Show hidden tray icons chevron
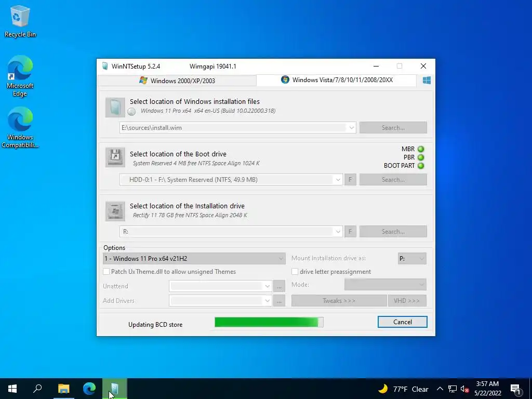The image size is (532, 399). [440, 389]
